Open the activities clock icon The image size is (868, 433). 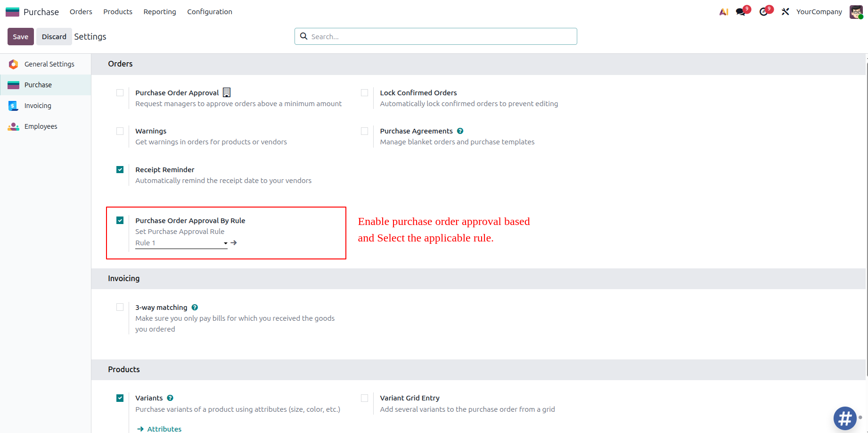pos(763,11)
